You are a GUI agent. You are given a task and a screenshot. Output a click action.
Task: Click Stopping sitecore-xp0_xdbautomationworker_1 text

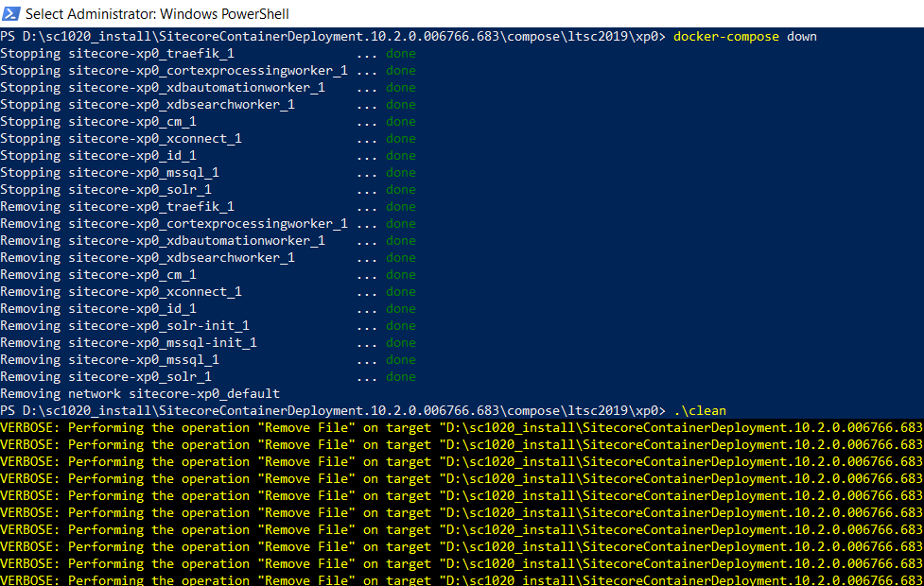[163, 88]
